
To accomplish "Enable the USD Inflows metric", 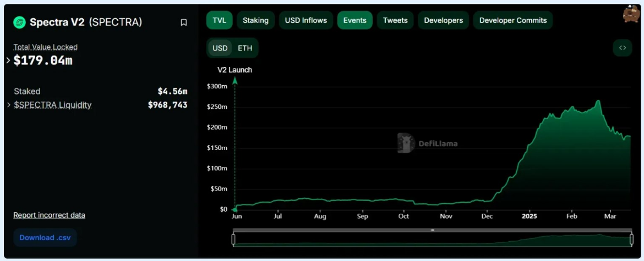I will tap(305, 20).
